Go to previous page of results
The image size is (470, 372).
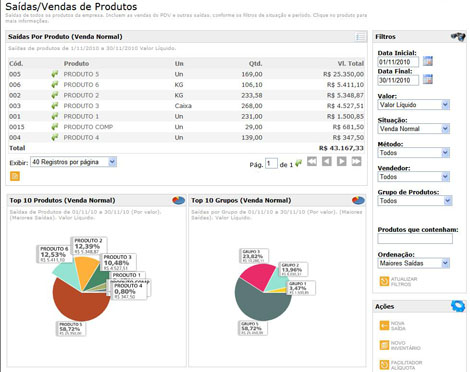pyautogui.click(x=327, y=162)
